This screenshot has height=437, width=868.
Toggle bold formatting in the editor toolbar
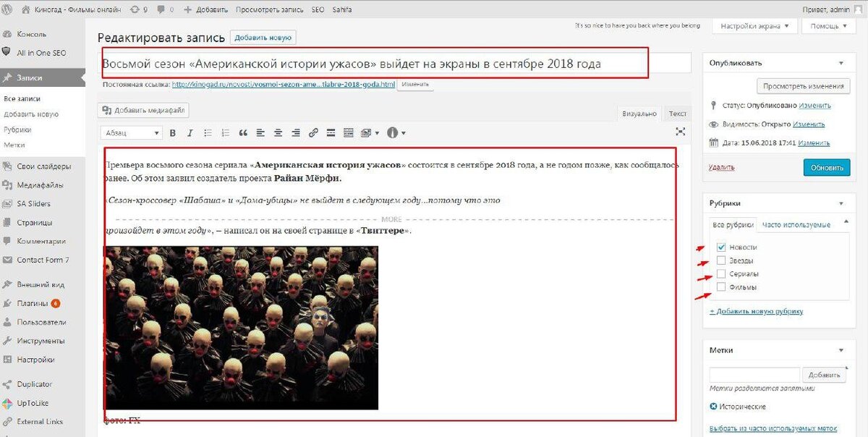[x=172, y=133]
